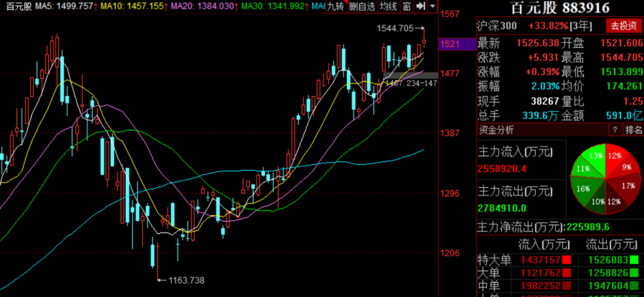Click the +33.82% three-year return value
Image resolution: width=644 pixels, height=297 pixels.
[x=549, y=26]
